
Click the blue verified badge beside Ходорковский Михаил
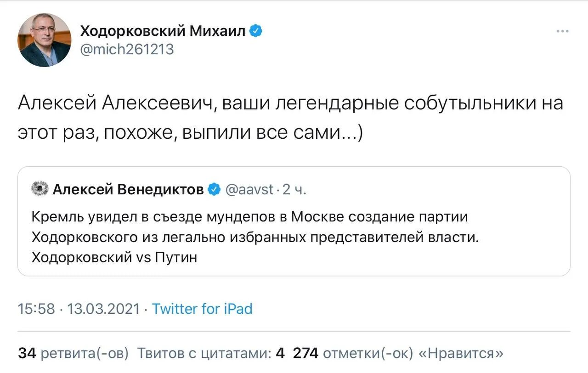tap(256, 31)
